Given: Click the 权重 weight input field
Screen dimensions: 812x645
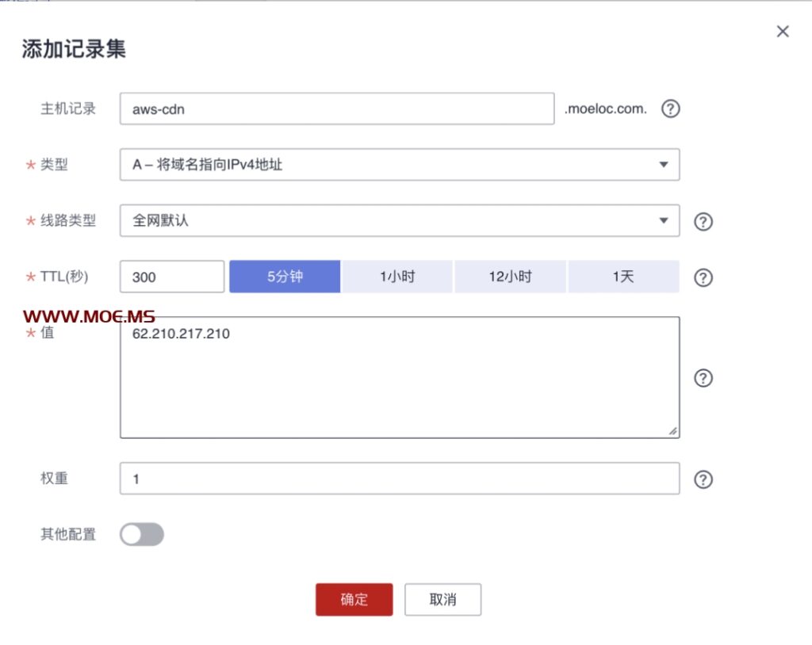Looking at the screenshot, I should pos(399,479).
